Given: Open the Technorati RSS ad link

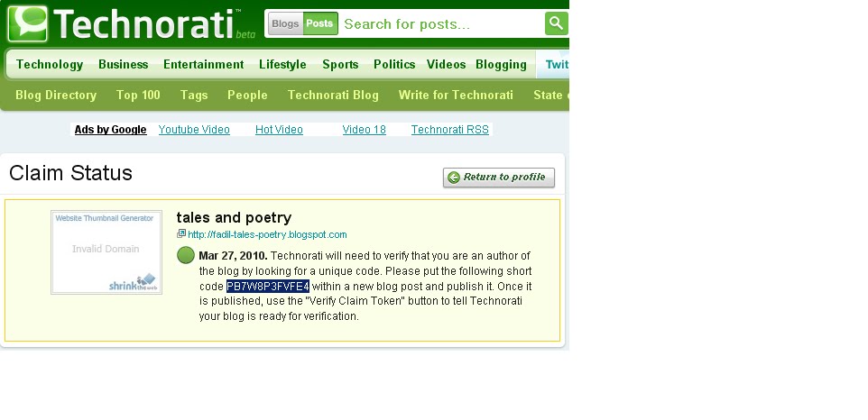Looking at the screenshot, I should 450,129.
